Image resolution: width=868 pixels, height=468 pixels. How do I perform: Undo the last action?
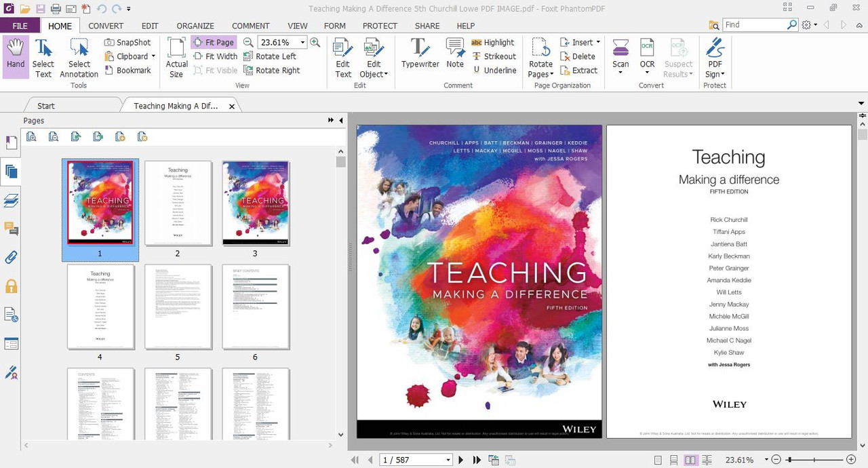tap(102, 9)
